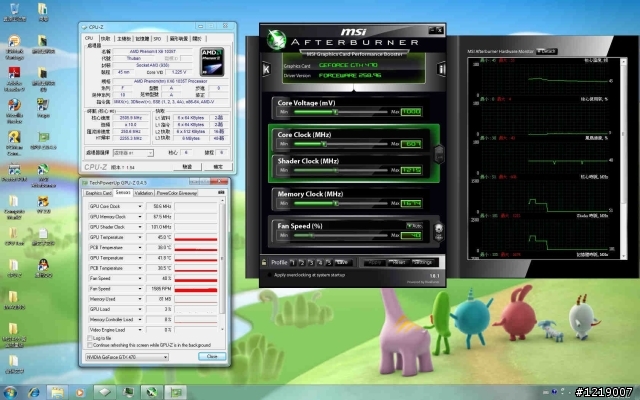Click the Fan Speed slider handle

click(312, 236)
